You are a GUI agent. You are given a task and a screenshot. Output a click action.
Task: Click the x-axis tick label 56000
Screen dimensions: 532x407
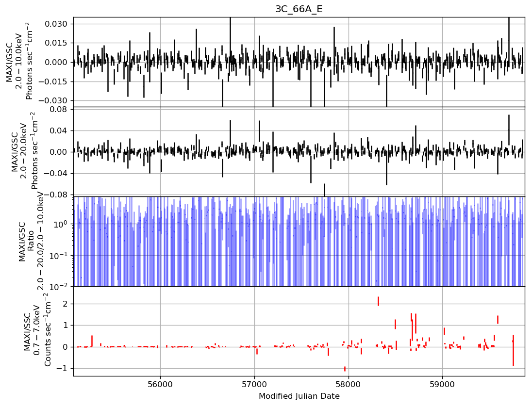coord(160,385)
